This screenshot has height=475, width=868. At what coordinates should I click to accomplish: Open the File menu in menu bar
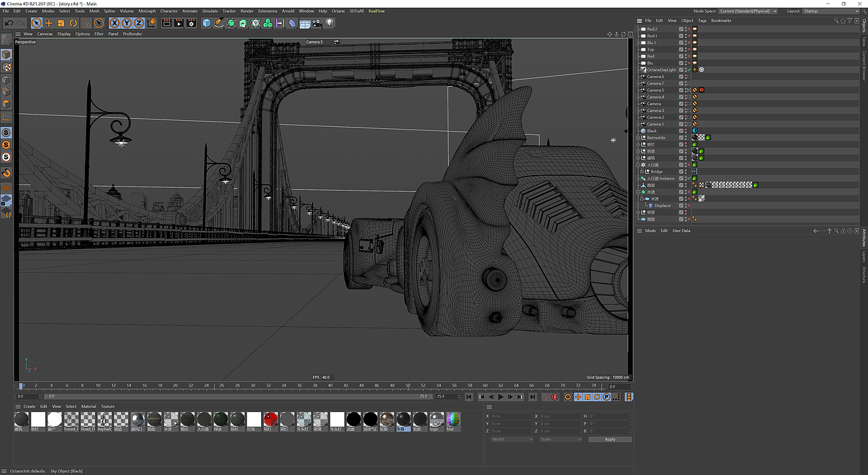click(x=6, y=11)
